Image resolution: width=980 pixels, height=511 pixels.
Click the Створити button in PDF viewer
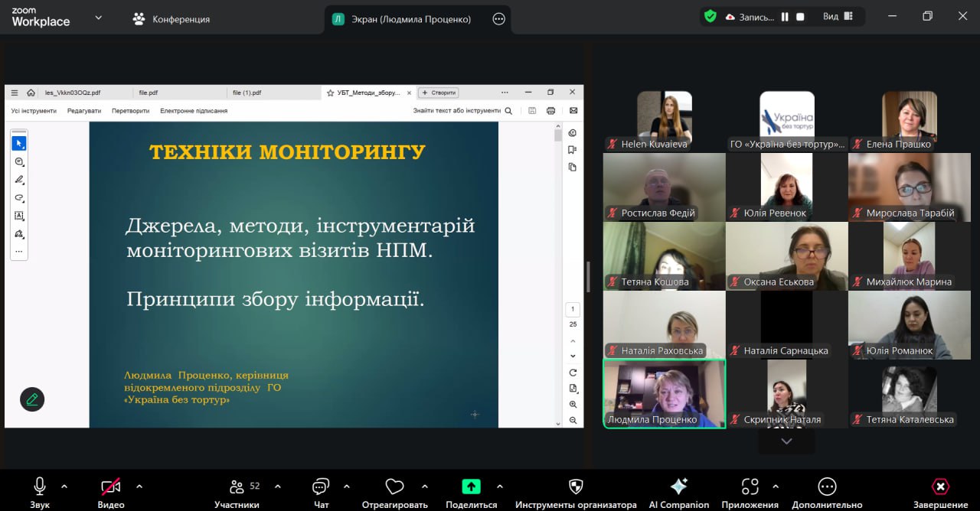click(x=439, y=93)
